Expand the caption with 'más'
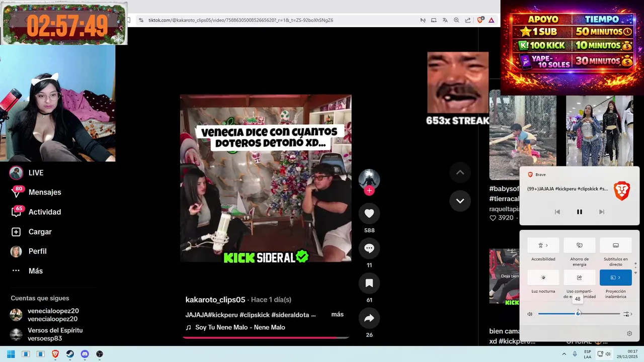The width and height of the screenshot is (644, 362). click(x=337, y=314)
